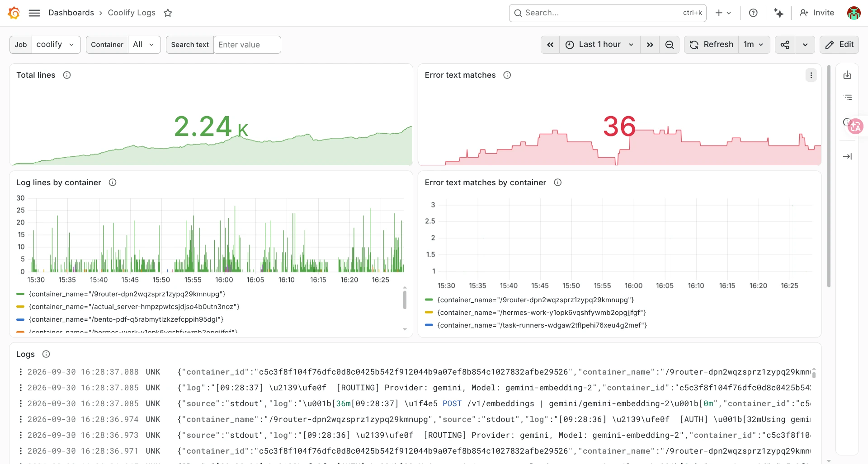868x464 pixels.
Task: Star the Coolify Logs dashboard
Action: pos(168,13)
